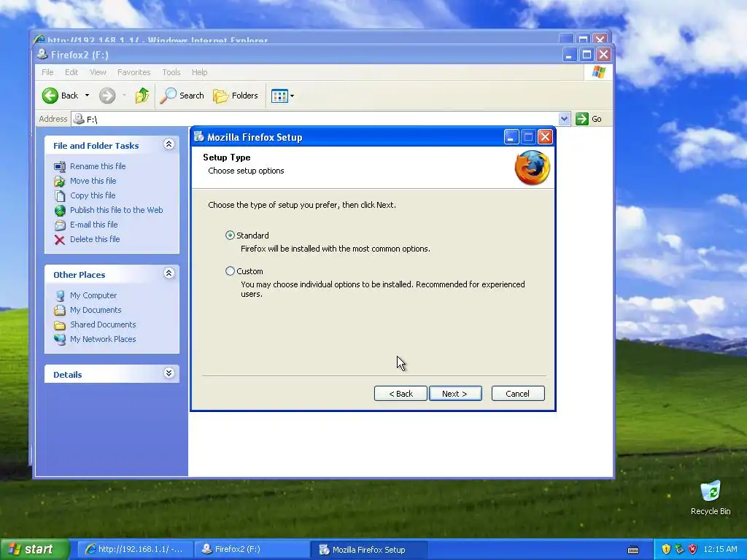Click the Firefox logo in setup header
Viewport: 747px width, 560px height.
click(532, 168)
